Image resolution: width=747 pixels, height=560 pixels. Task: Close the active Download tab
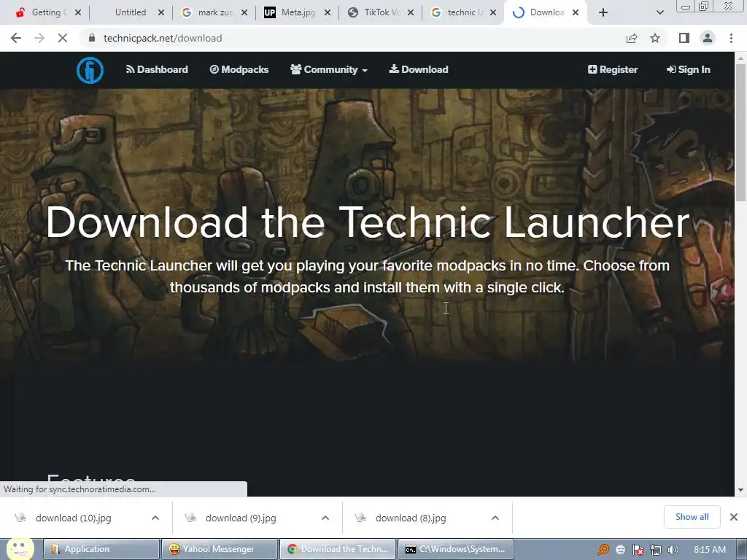pos(576,12)
